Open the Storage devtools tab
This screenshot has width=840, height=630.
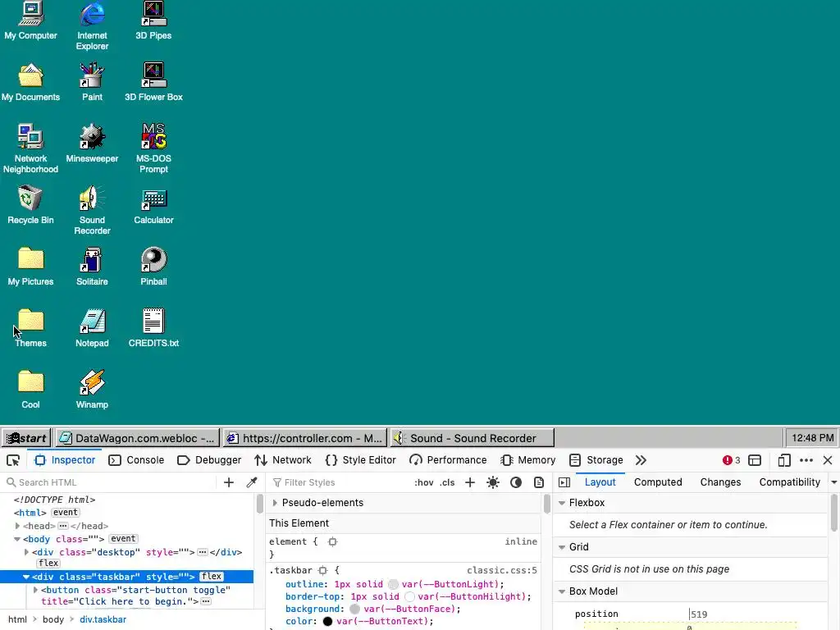(596, 460)
